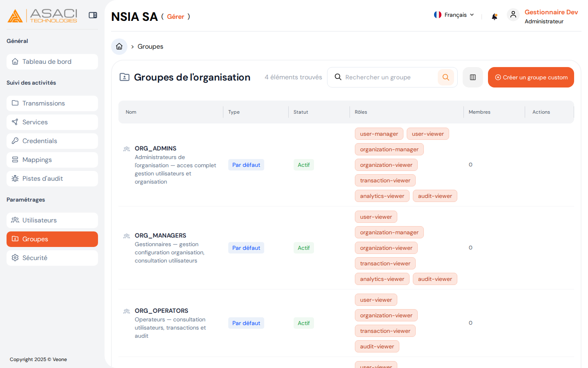The image size is (588, 368).
Task: Navigate to Transmissions
Action: point(52,103)
